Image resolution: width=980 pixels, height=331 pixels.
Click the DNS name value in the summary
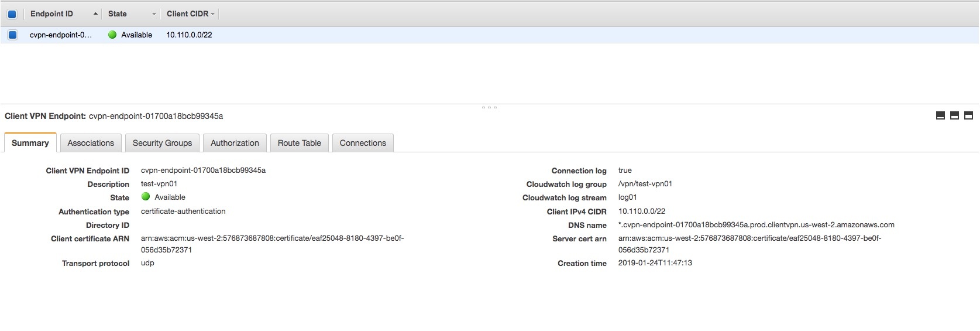click(x=756, y=225)
